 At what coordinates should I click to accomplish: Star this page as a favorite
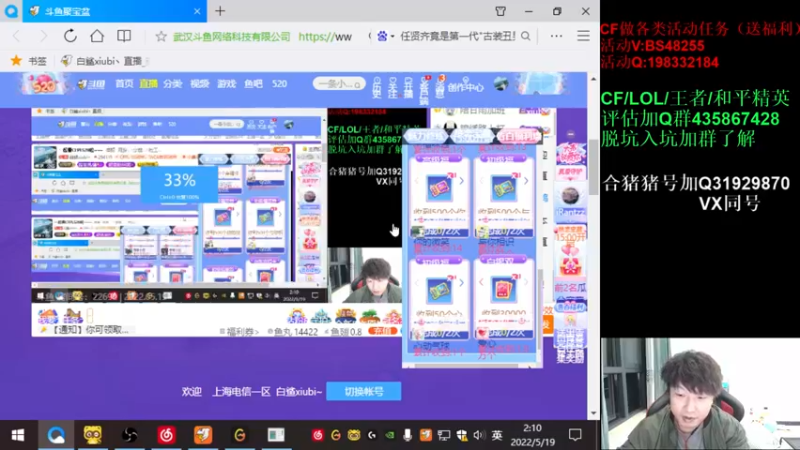161,36
